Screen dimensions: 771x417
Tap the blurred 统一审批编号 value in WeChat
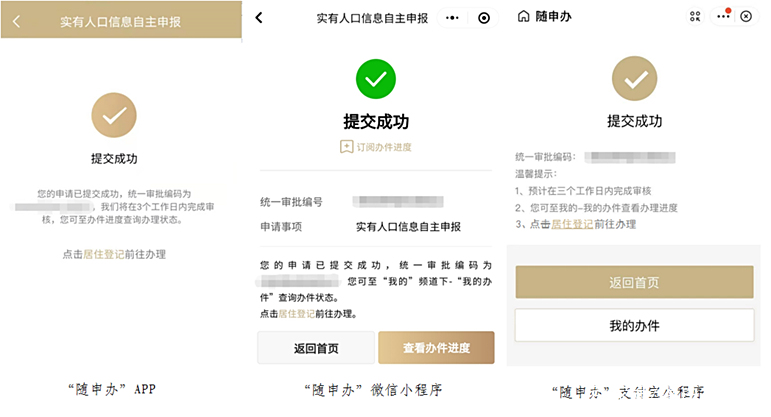point(398,201)
